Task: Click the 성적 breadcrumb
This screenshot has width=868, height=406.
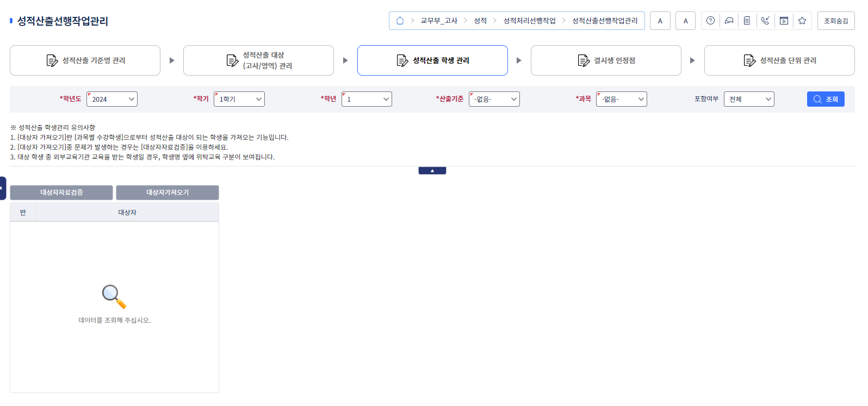Action: [480, 21]
